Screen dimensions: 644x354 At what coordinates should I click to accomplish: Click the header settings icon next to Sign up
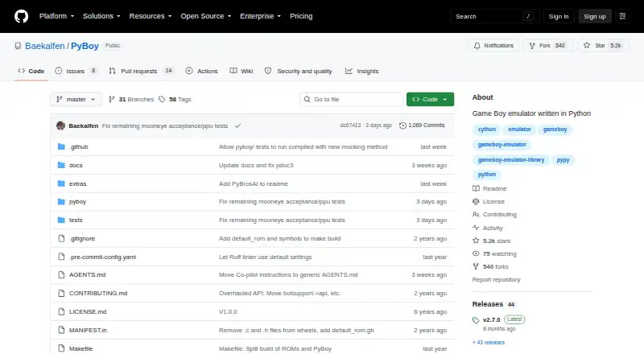(x=622, y=16)
